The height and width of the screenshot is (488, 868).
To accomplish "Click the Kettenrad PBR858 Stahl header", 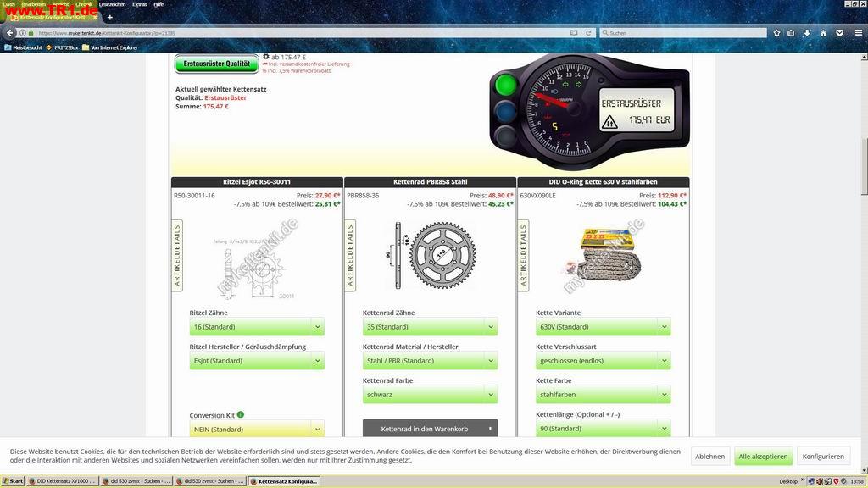I will tap(430, 182).
